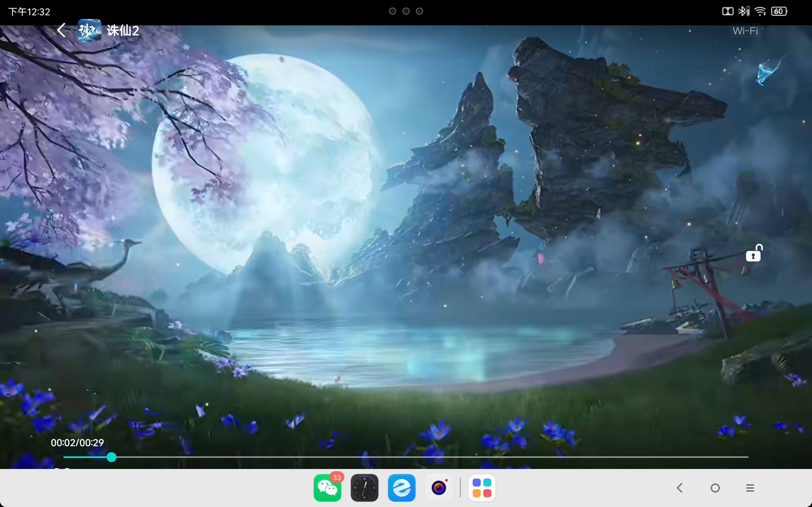
Task: Open the 诛仙2 game app icon
Action: [x=89, y=30]
